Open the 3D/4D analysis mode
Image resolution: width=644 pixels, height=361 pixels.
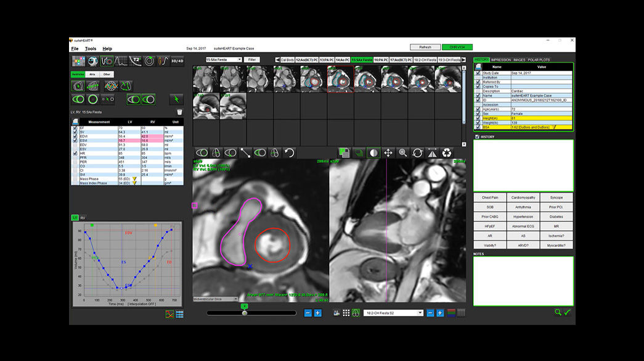click(x=176, y=60)
